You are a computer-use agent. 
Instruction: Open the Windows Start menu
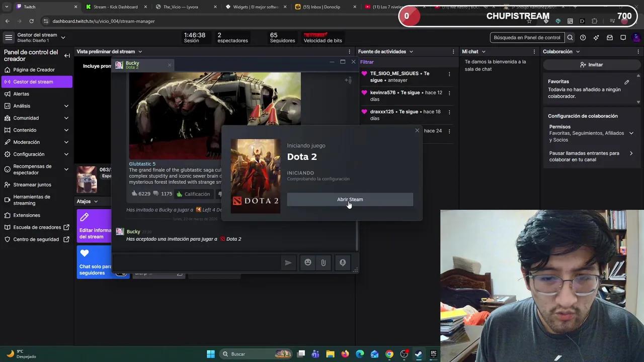point(211,354)
